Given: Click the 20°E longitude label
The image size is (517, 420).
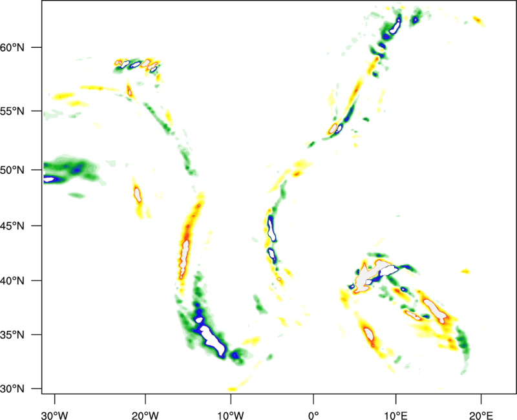Looking at the screenshot, I should [x=481, y=415].
